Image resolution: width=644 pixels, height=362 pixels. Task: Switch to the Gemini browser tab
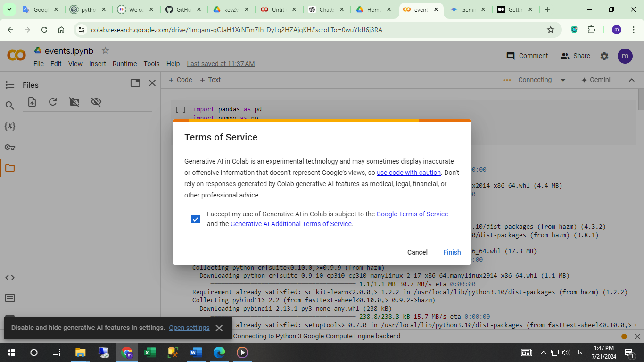coord(469,9)
